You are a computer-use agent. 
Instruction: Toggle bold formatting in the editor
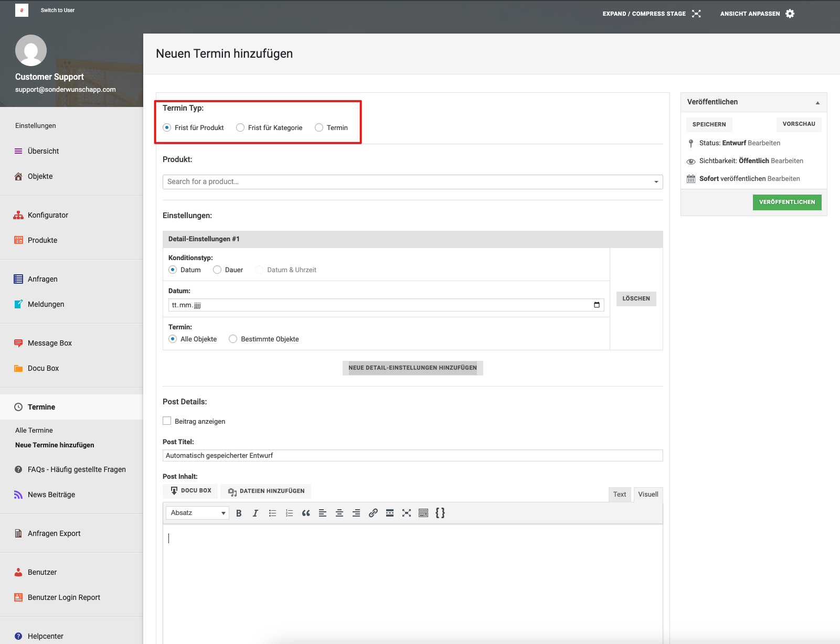coord(239,513)
